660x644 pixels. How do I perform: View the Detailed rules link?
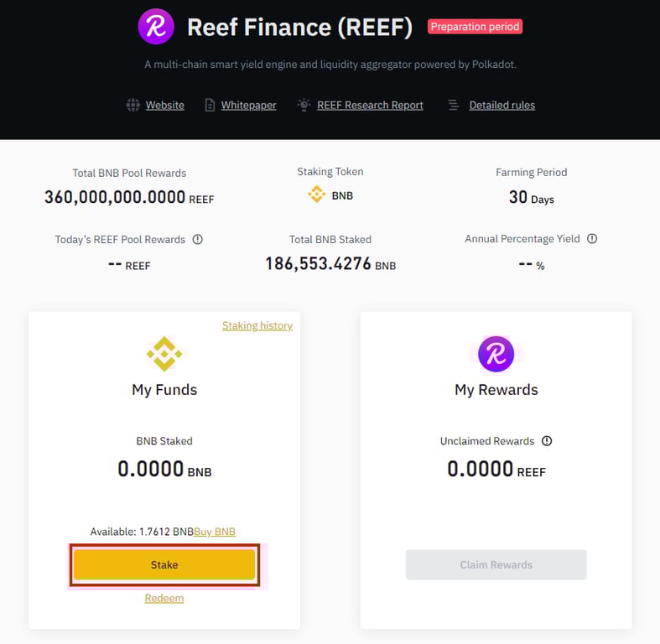click(x=502, y=105)
